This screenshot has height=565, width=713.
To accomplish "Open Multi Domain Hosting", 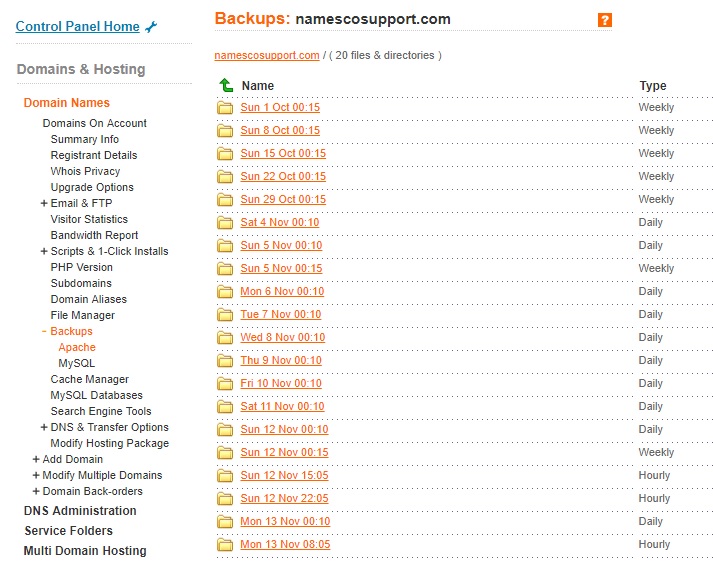I will point(85,551).
